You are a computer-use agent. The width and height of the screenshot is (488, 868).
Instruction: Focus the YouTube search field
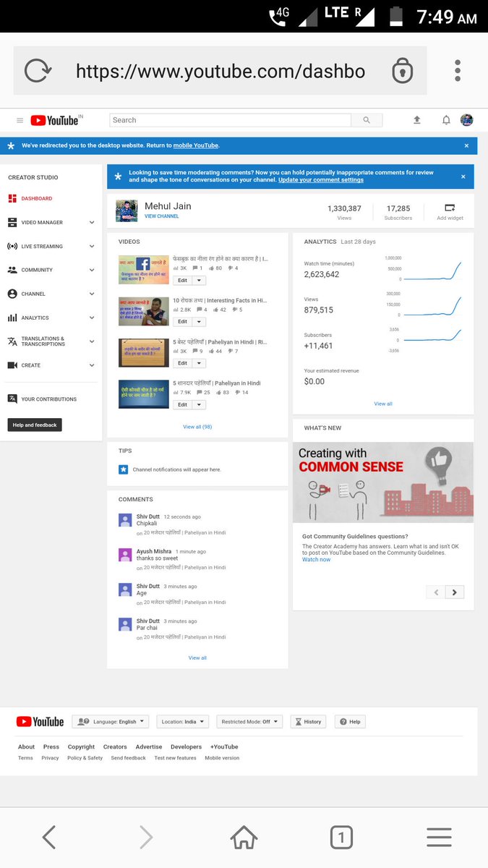(x=230, y=120)
